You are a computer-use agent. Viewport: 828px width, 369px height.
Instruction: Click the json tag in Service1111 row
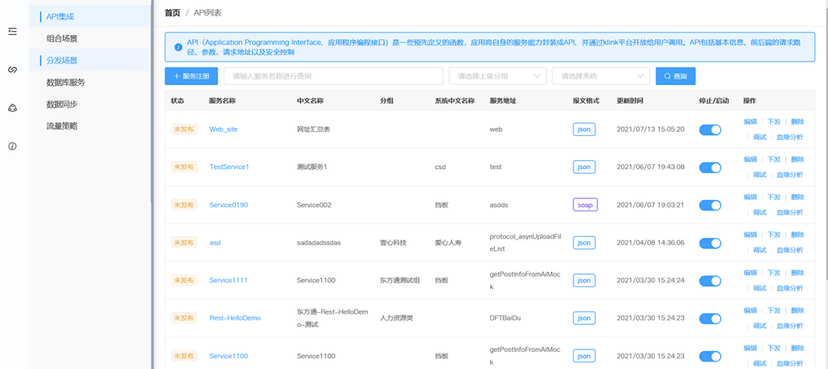[x=584, y=280]
